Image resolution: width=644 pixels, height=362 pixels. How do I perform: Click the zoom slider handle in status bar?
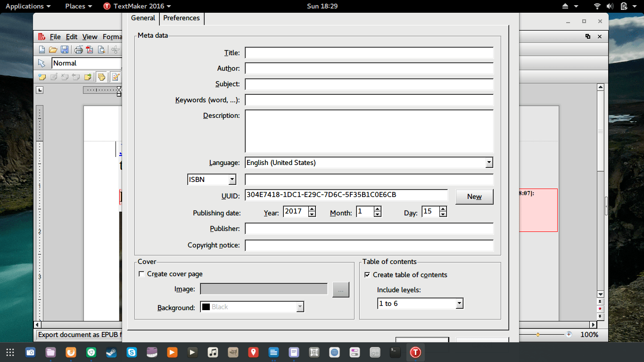pyautogui.click(x=538, y=335)
